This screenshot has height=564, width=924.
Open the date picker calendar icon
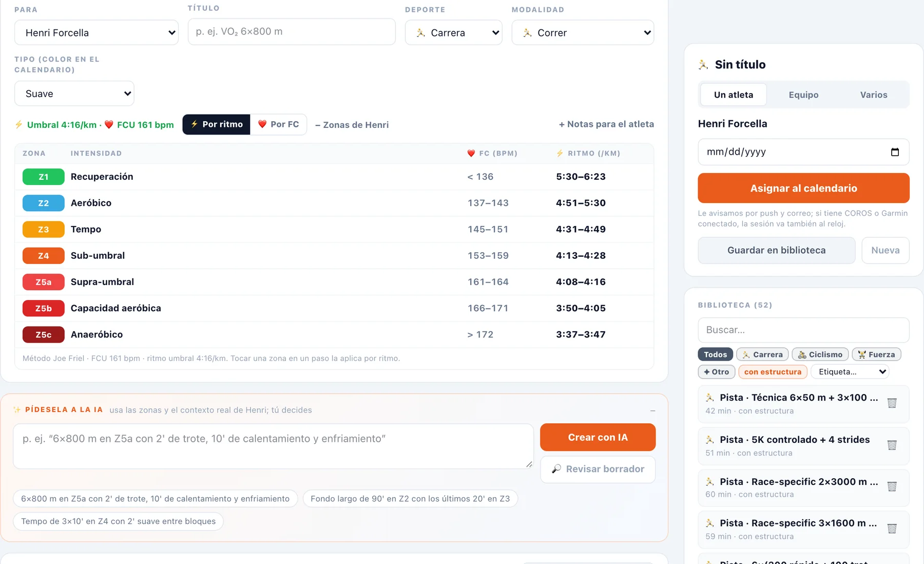[895, 152]
